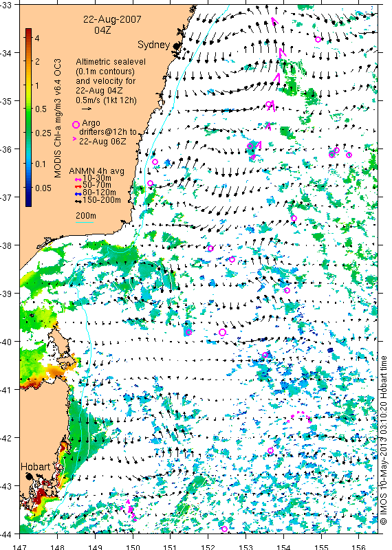Click the magenta 10-30m arrow in the ANMN legend
Image resolution: width=392 pixels, height=550 pixels.
point(78,179)
